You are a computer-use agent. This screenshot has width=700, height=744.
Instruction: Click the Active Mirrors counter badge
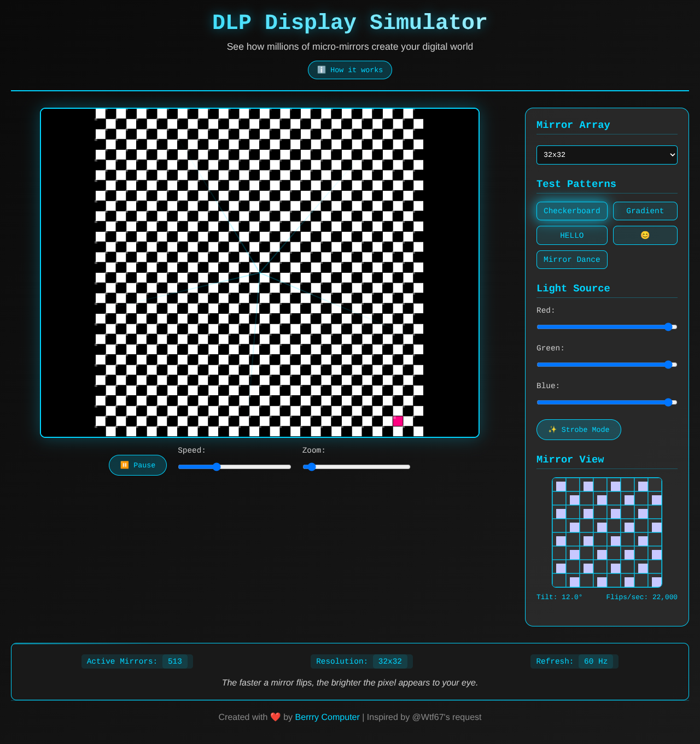[x=137, y=661]
